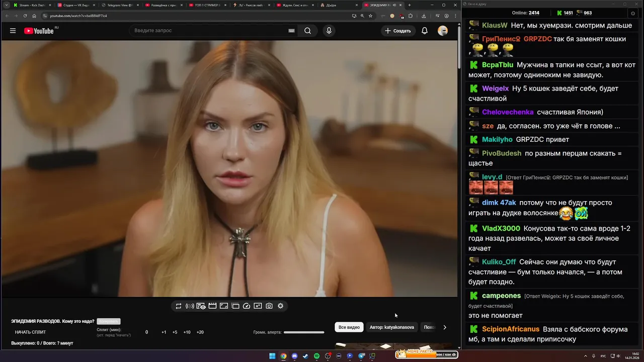Click the Копировать button beside video title
The image size is (644, 362).
coord(109,321)
